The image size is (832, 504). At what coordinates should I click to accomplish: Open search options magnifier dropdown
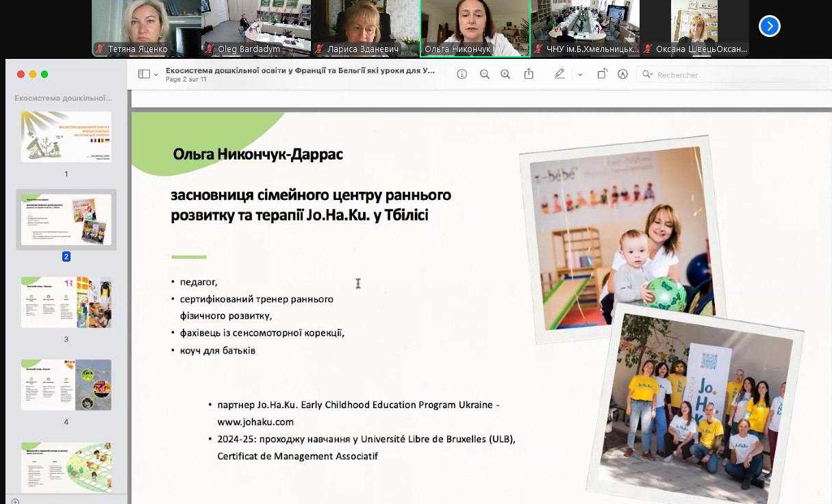click(x=647, y=74)
